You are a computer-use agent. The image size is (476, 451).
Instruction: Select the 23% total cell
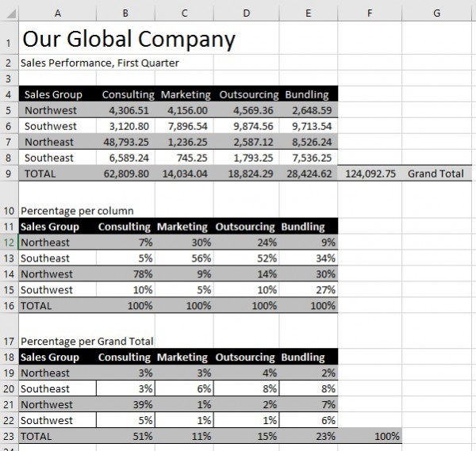pyautogui.click(x=308, y=436)
